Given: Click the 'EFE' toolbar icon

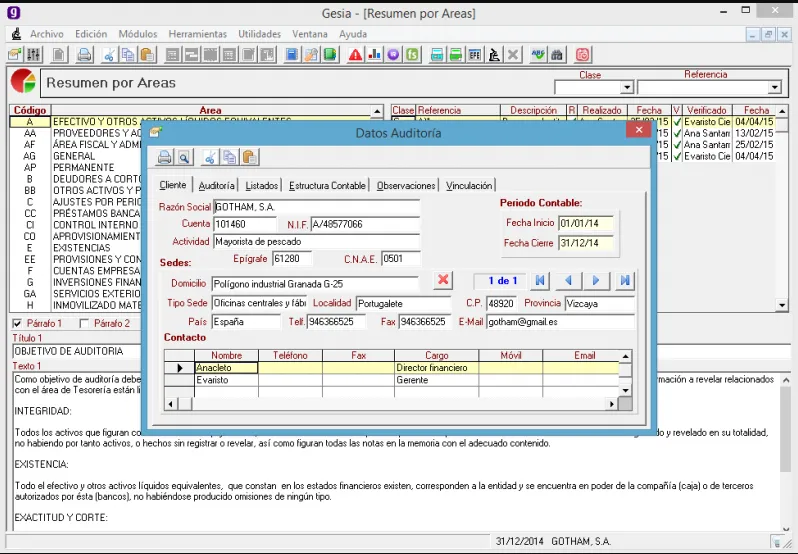Looking at the screenshot, I should [x=475, y=54].
